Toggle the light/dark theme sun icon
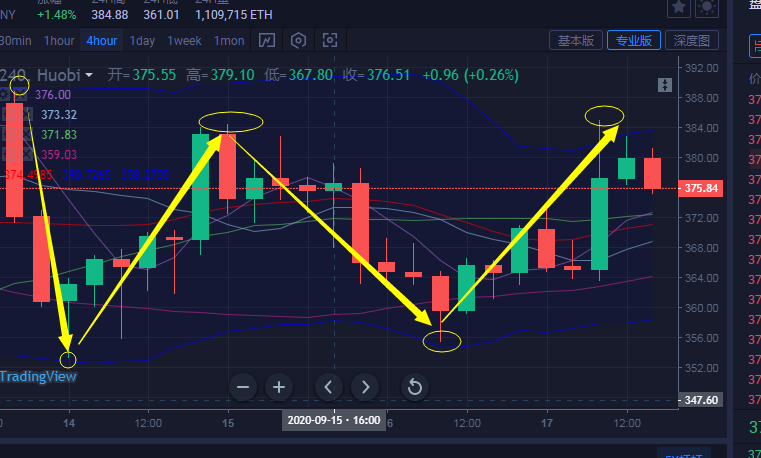The width and height of the screenshot is (761, 458). (707, 8)
